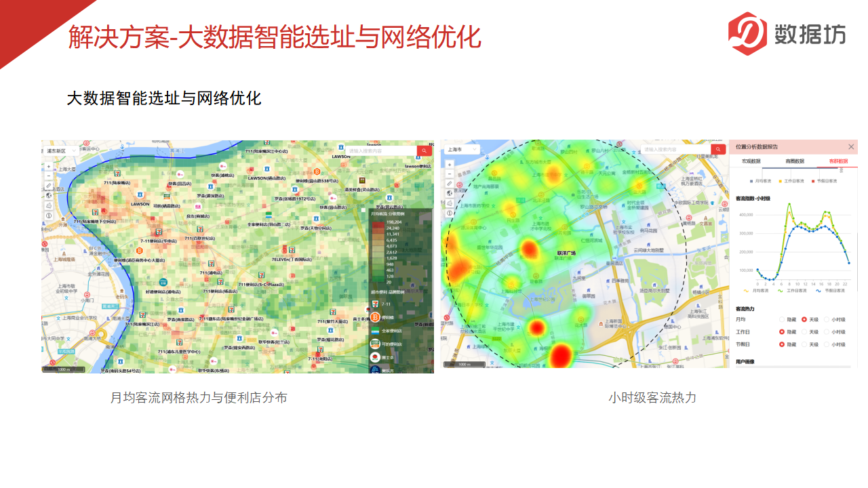Switch to the 商圈数据 tab
This screenshot has height=488, width=868.
(795, 161)
